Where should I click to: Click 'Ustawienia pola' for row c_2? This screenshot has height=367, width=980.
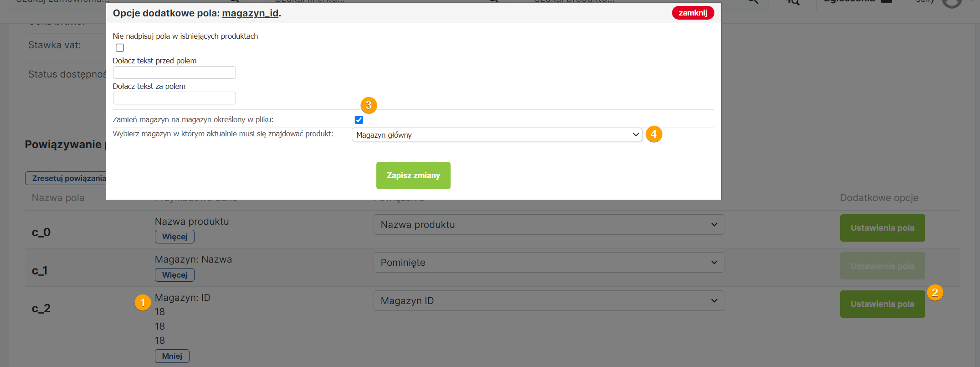882,304
